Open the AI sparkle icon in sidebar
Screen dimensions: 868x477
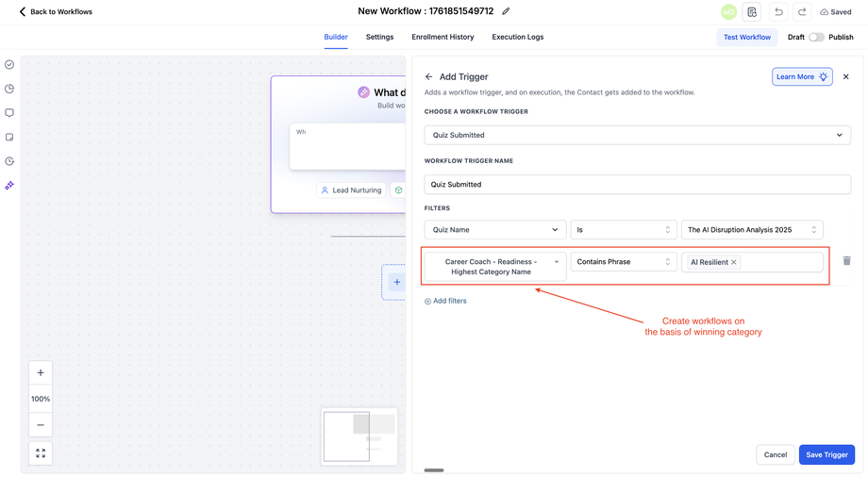point(9,186)
